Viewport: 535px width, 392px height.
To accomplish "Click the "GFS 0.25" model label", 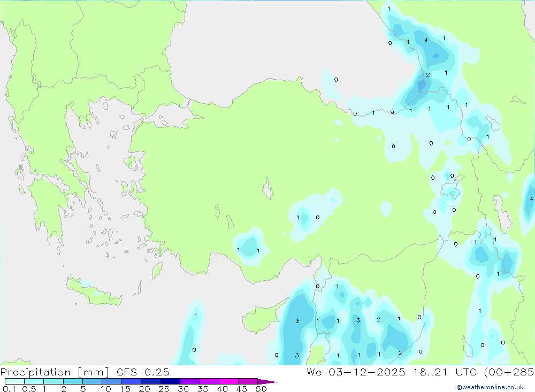I will click(143, 372).
